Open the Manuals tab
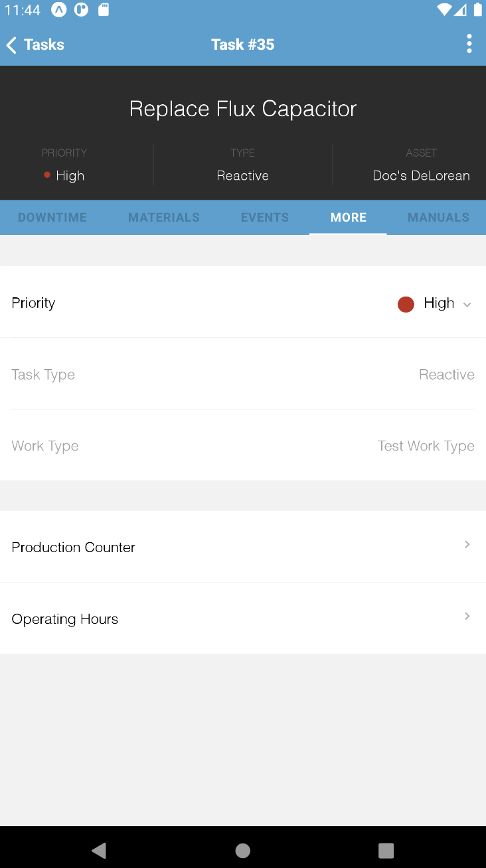486x868 pixels. pyautogui.click(x=438, y=218)
